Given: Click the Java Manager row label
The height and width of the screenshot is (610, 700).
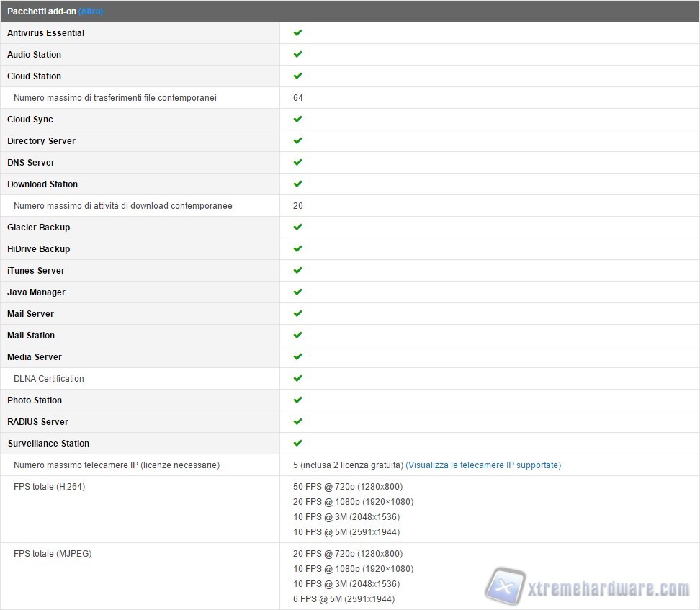Looking at the screenshot, I should [36, 292].
